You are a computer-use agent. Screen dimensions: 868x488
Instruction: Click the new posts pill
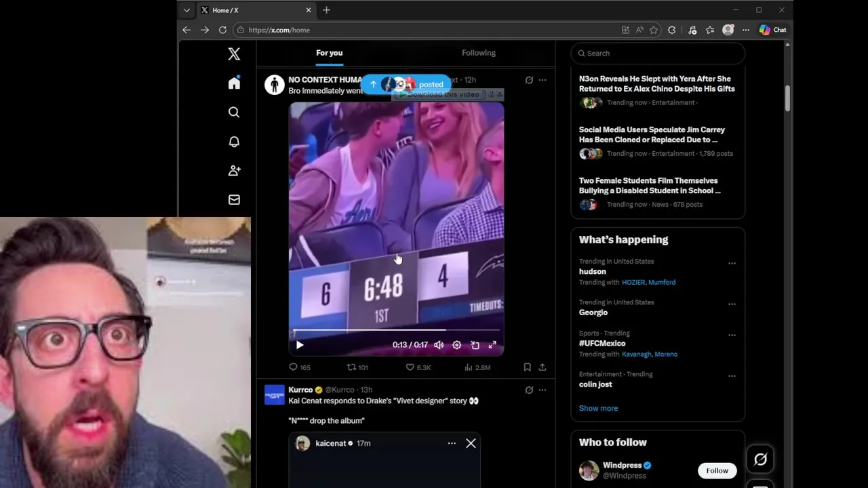tap(406, 84)
